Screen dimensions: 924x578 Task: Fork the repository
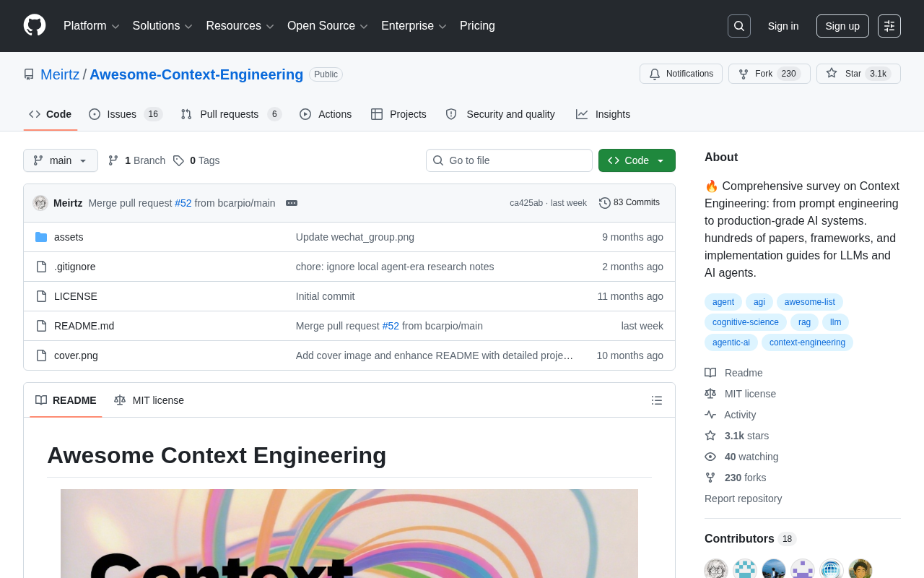click(769, 74)
